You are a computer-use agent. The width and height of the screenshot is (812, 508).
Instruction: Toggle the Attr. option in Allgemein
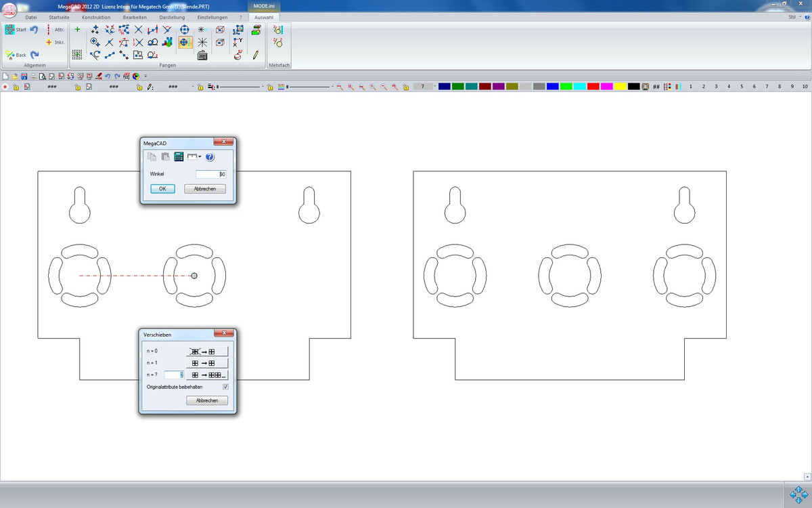54,30
